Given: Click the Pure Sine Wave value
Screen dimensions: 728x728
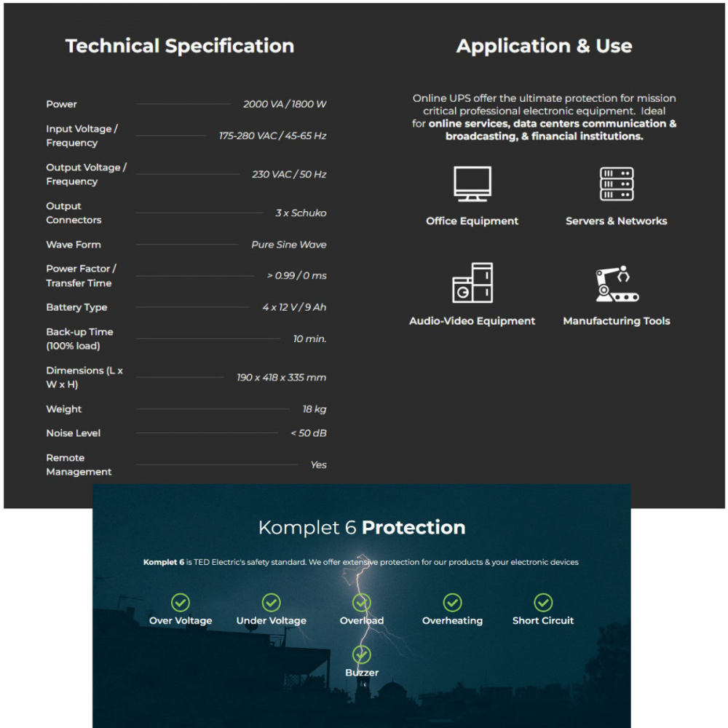Looking at the screenshot, I should point(289,245).
